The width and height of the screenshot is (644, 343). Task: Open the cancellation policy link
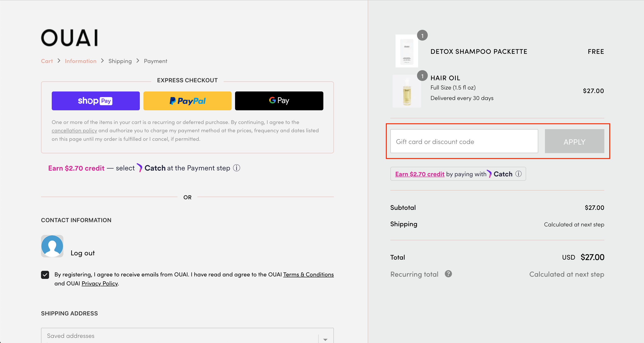(x=74, y=130)
